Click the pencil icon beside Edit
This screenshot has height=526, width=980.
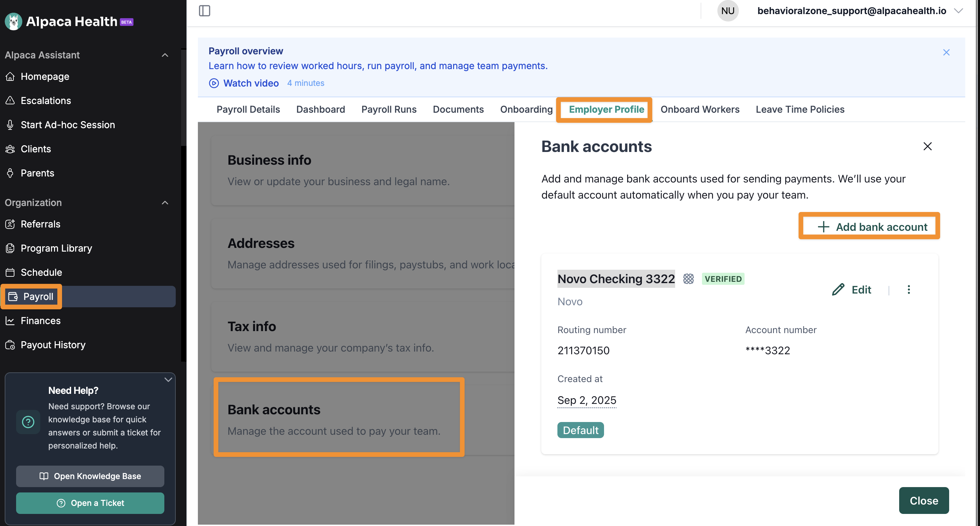pyautogui.click(x=838, y=290)
